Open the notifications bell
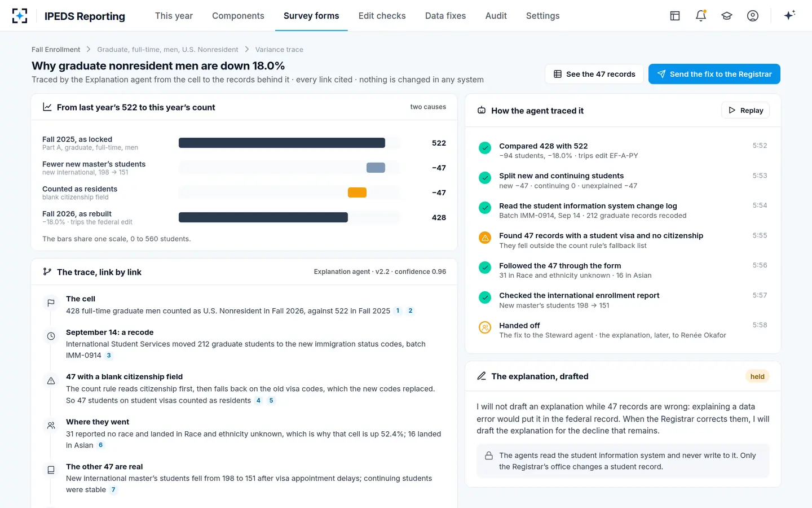The image size is (812, 508). click(x=701, y=16)
